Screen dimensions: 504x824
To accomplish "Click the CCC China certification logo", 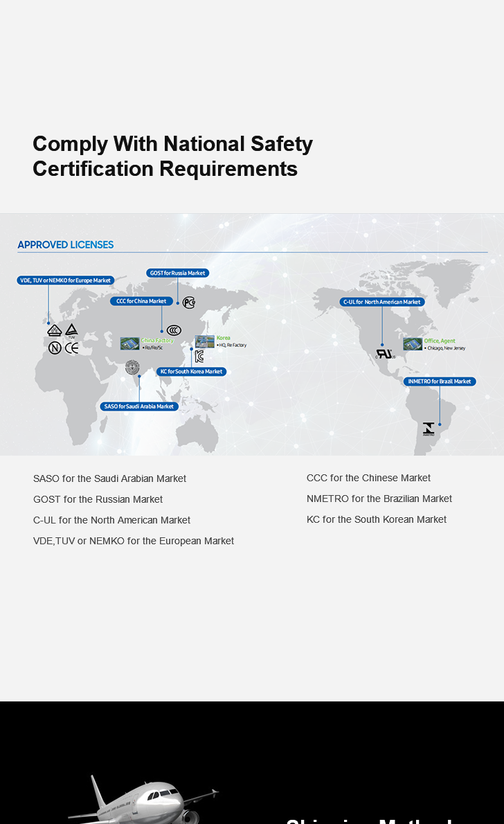I will coord(174,330).
